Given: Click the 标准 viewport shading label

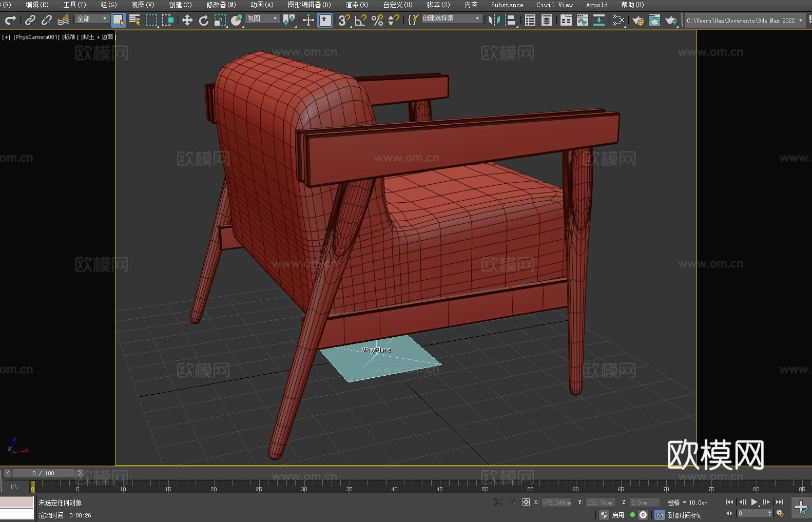Looking at the screenshot, I should pyautogui.click(x=70, y=37).
